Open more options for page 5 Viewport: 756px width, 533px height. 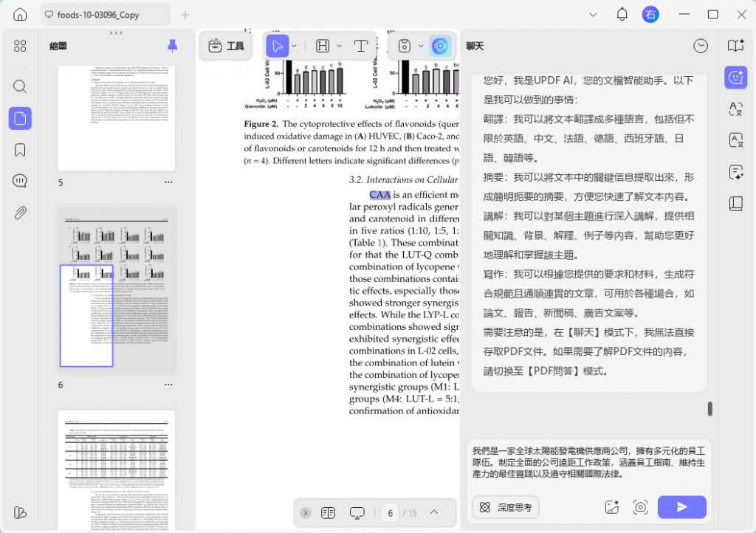[x=168, y=182]
